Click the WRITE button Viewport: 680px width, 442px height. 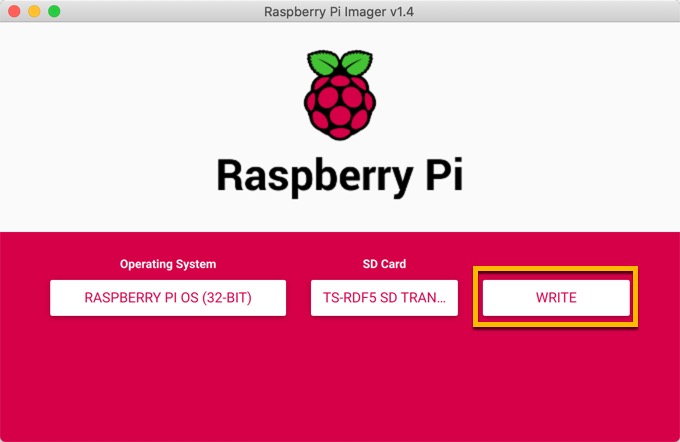click(x=556, y=298)
